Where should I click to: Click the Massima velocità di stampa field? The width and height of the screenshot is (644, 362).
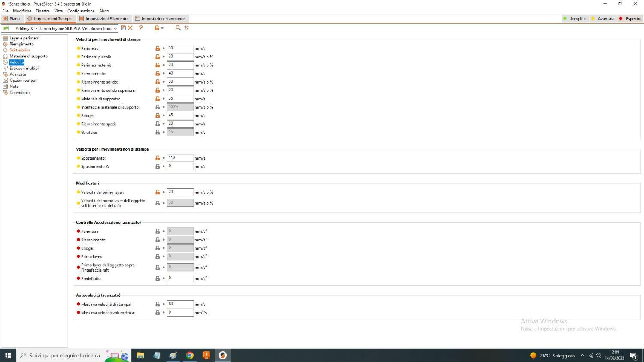click(180, 304)
